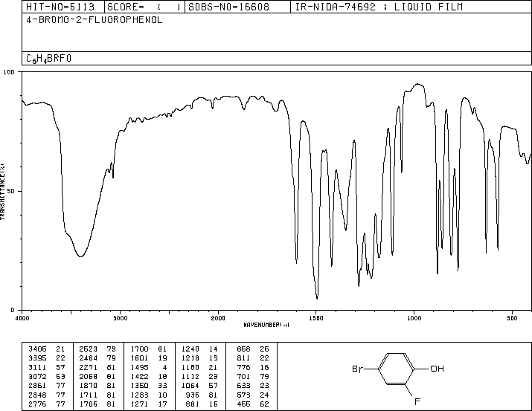
Task: Click the 50 mark on the y-axis
Action: 11,191
